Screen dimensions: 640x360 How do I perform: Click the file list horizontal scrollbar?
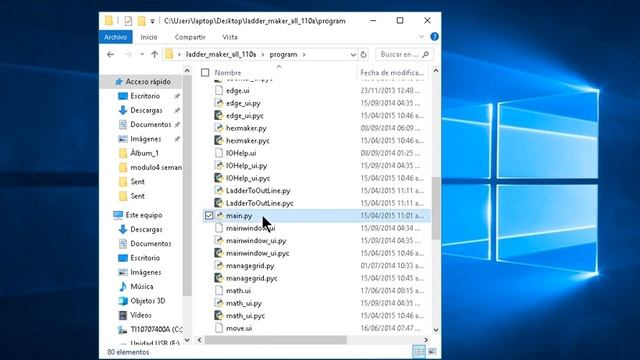tap(276, 340)
